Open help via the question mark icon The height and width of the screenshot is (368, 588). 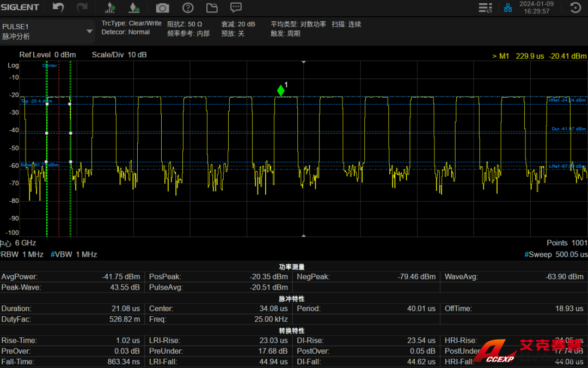[188, 8]
